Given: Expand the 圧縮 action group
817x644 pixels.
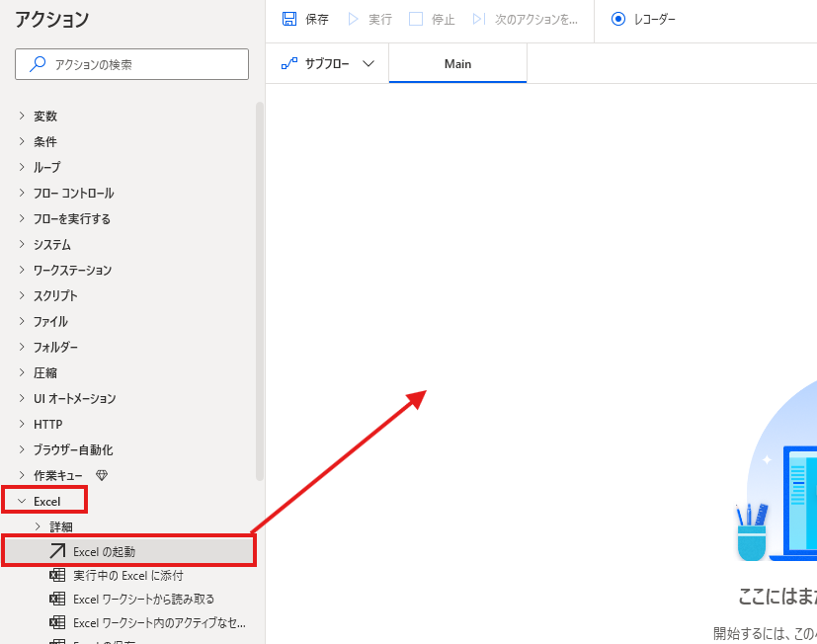Looking at the screenshot, I should [x=22, y=372].
